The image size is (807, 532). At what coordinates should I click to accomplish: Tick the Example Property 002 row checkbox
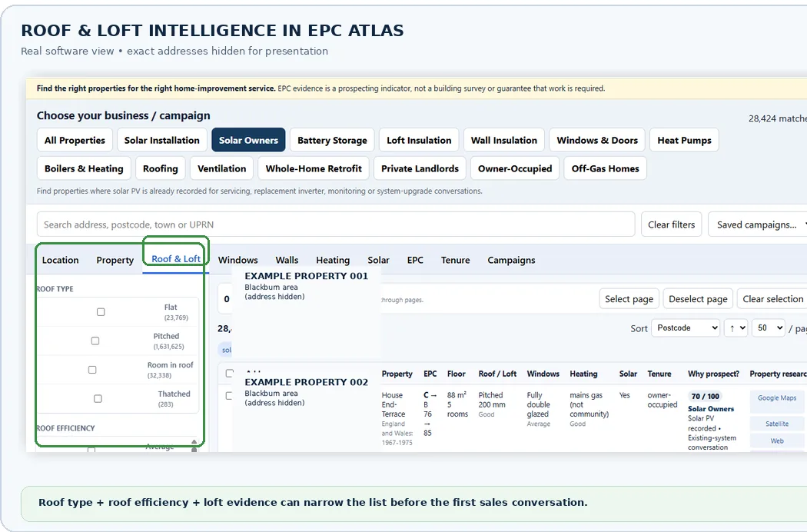(x=228, y=396)
